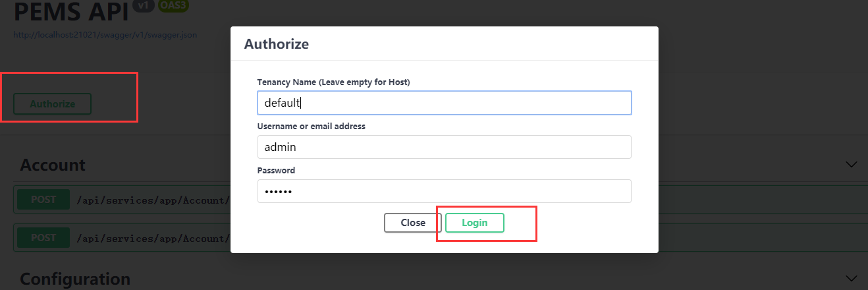Collapse the Account section chevron
This screenshot has width=868, height=290.
point(852,164)
